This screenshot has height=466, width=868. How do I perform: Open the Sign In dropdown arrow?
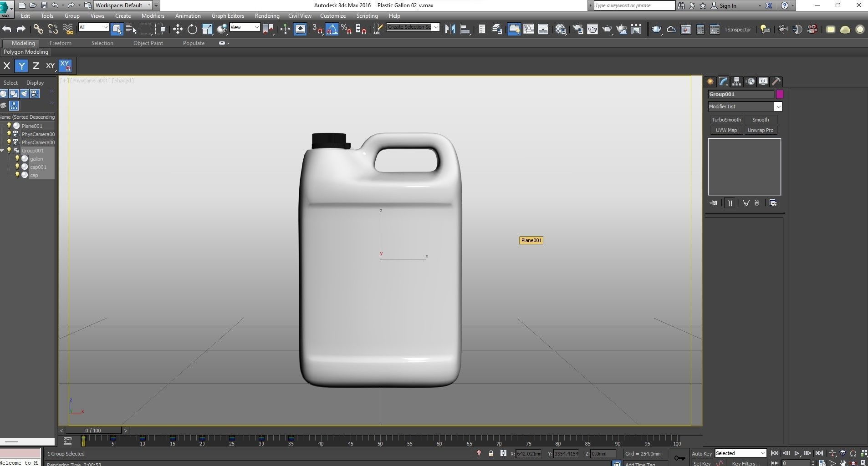(759, 5)
